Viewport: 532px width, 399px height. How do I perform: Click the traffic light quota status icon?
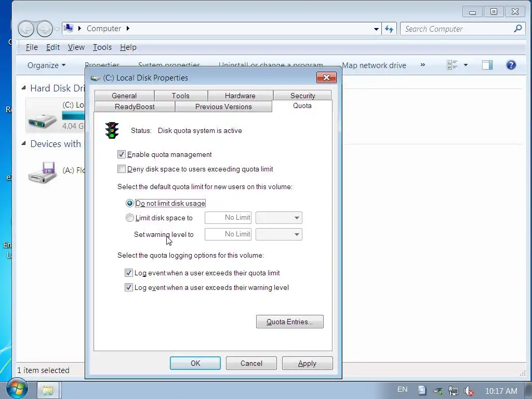click(x=112, y=130)
